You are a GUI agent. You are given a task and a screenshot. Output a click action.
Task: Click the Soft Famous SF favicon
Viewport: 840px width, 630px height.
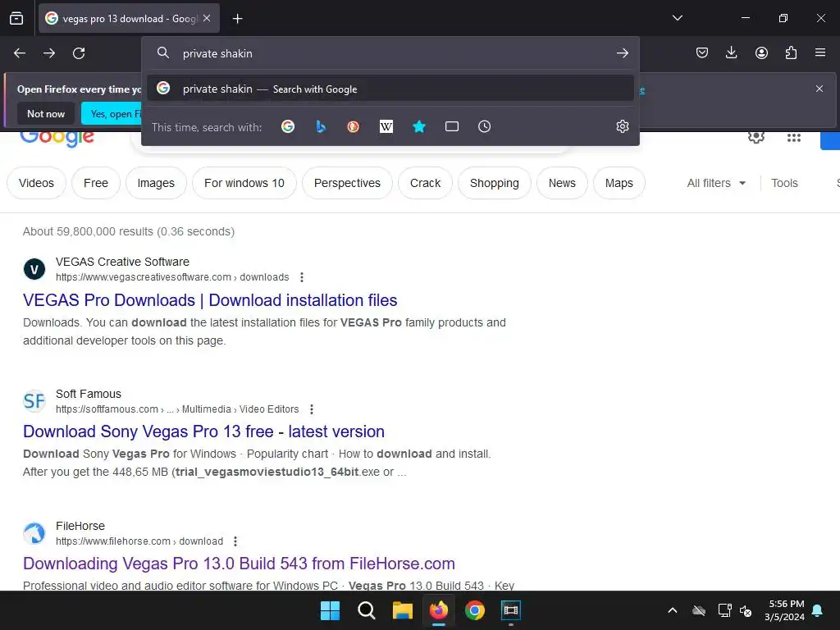[34, 400]
